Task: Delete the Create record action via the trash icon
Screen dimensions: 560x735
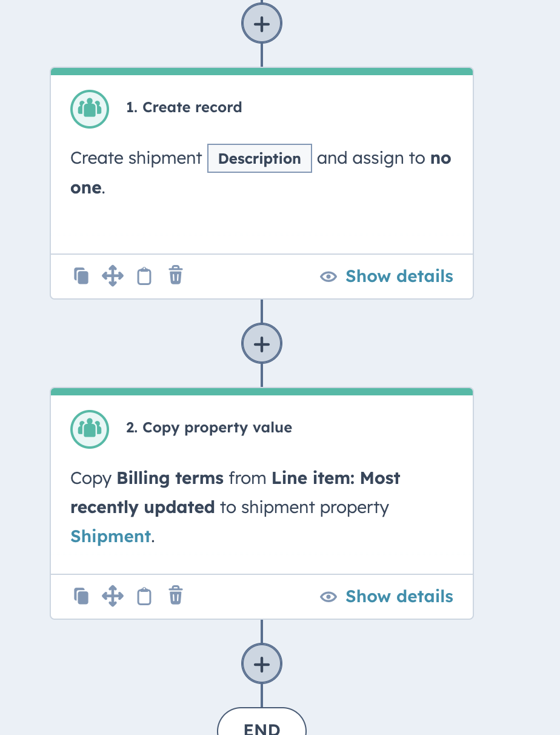Action: coord(175,275)
